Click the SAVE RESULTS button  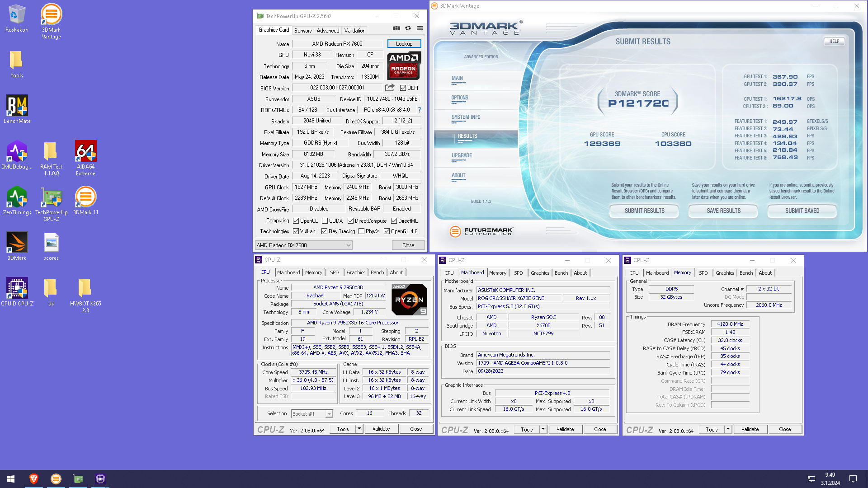click(723, 211)
